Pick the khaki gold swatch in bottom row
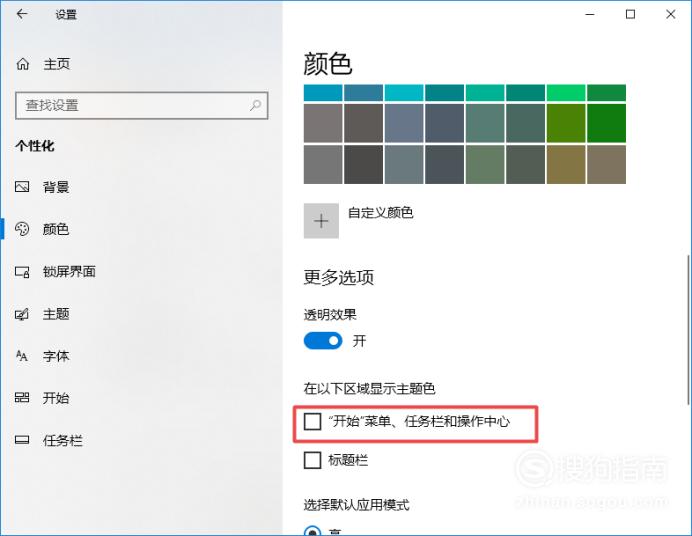 tap(566, 164)
